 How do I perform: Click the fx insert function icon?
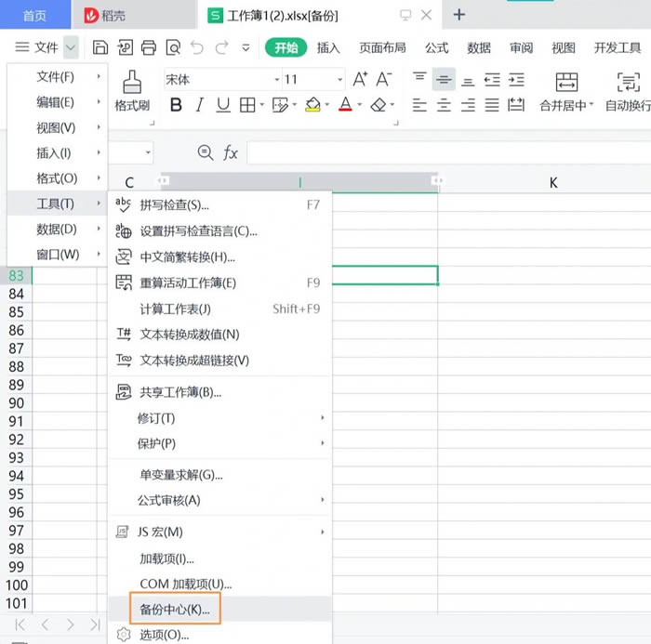tap(231, 152)
